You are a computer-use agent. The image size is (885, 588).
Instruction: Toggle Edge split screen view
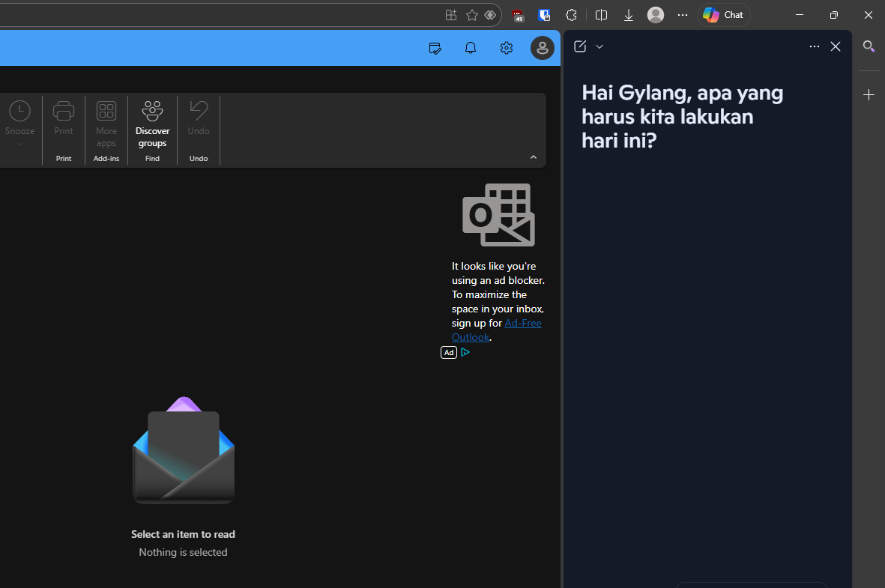601,15
